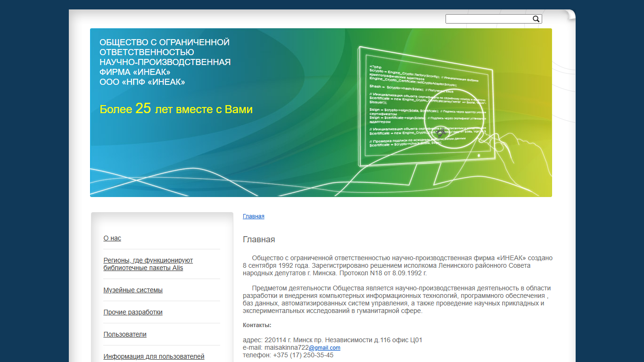Focus the site search input field
The width and height of the screenshot is (644, 362).
489,19
